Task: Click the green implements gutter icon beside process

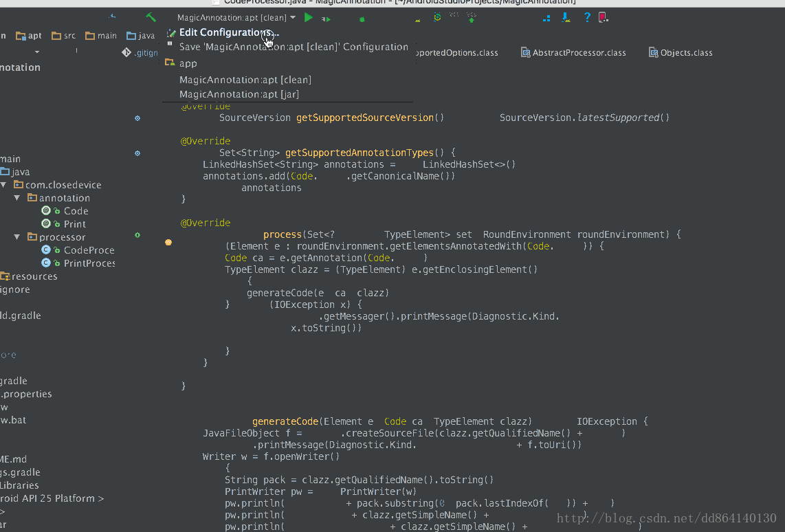Action: [x=137, y=234]
